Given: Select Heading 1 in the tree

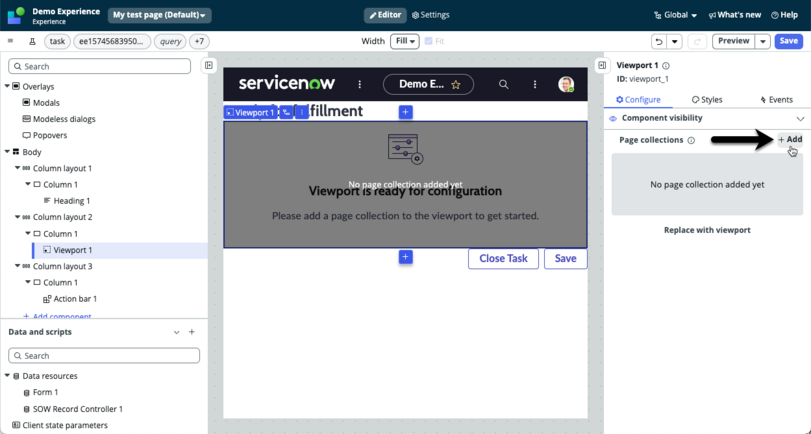Looking at the screenshot, I should (x=67, y=201).
